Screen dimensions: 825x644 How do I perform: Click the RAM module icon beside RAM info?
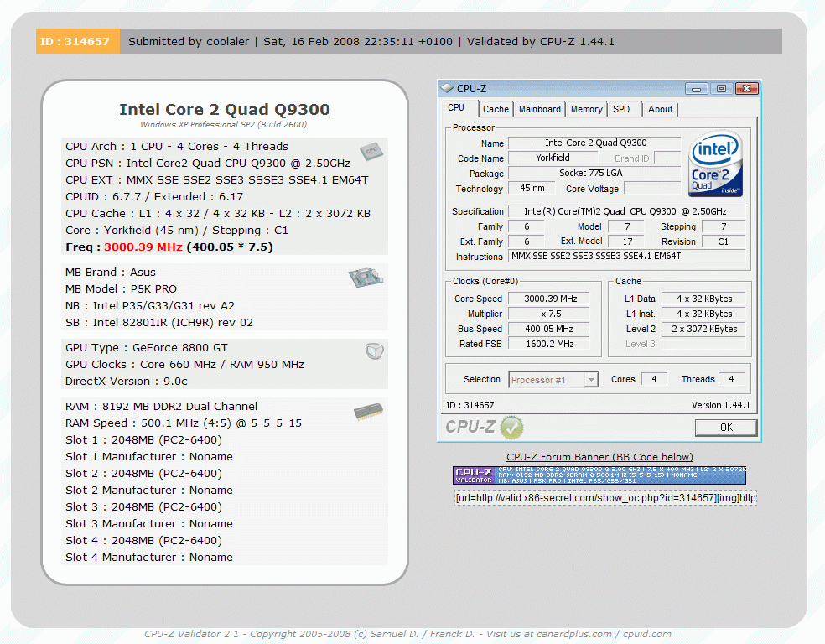(368, 411)
